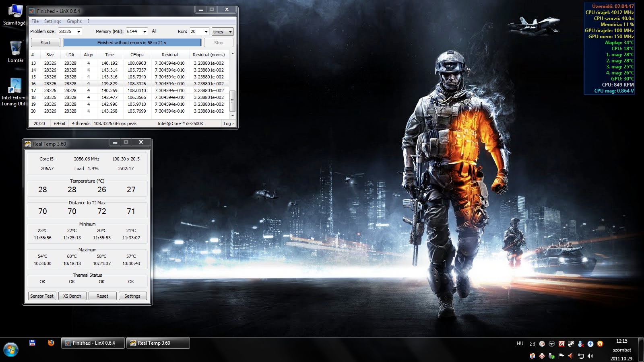Click the multicolored striped tray icon

[x=533, y=356]
